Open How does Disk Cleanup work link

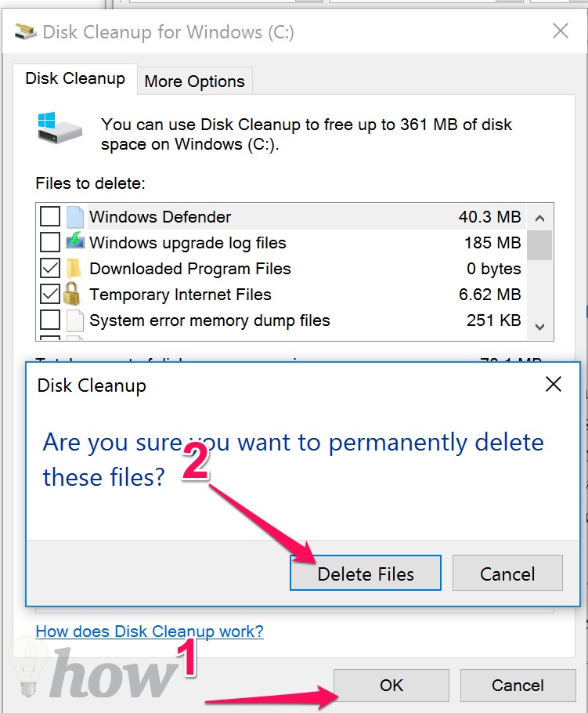pyautogui.click(x=150, y=632)
